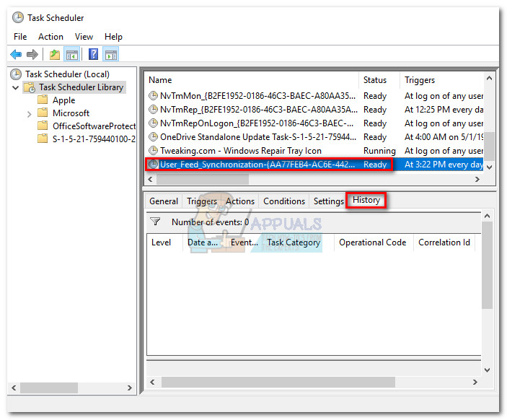The height and width of the screenshot is (420, 507).
Task: Expand the Microsoft folder node
Action: click(x=30, y=114)
